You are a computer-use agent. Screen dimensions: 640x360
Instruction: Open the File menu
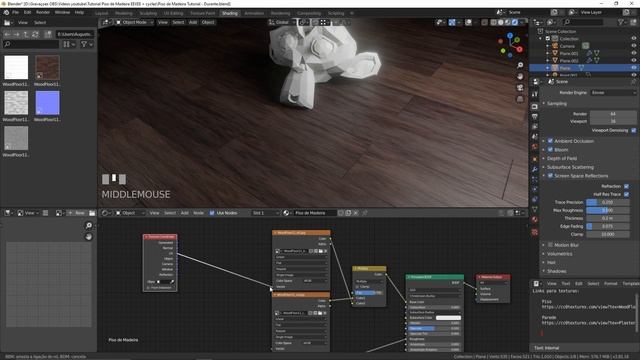click(16, 12)
